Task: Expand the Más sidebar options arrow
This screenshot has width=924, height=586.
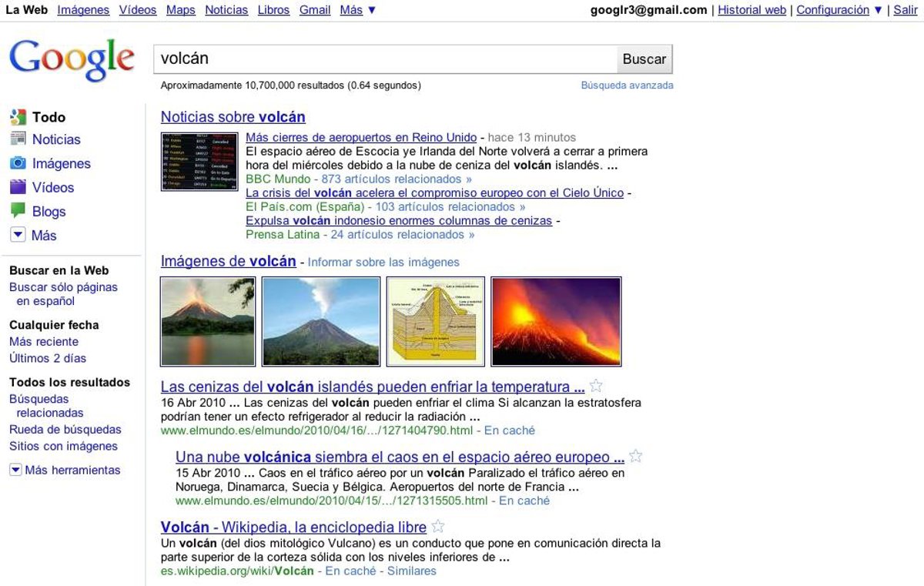Action: click(18, 235)
